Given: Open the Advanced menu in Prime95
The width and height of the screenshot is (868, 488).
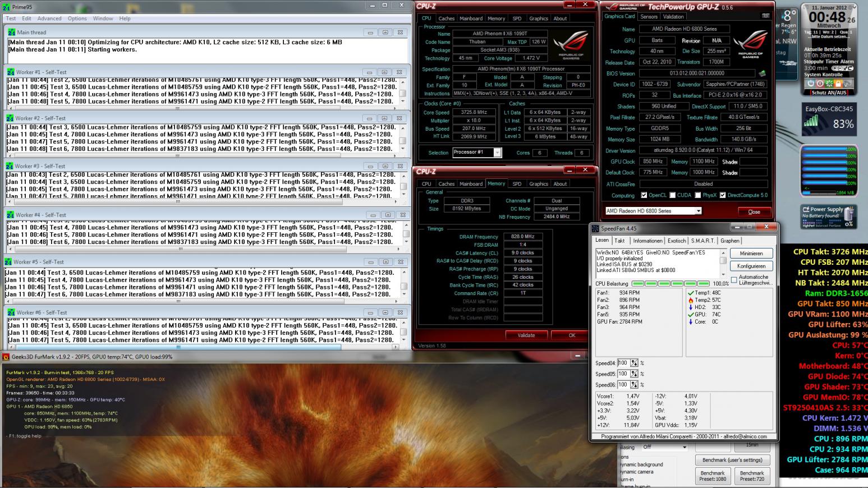Looking at the screenshot, I should 49,19.
